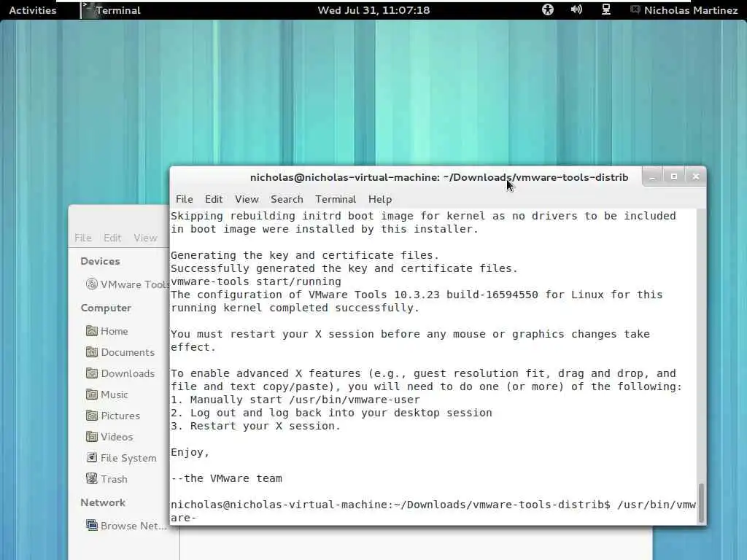
Task: Open the terminal Edit menu
Action: point(214,199)
